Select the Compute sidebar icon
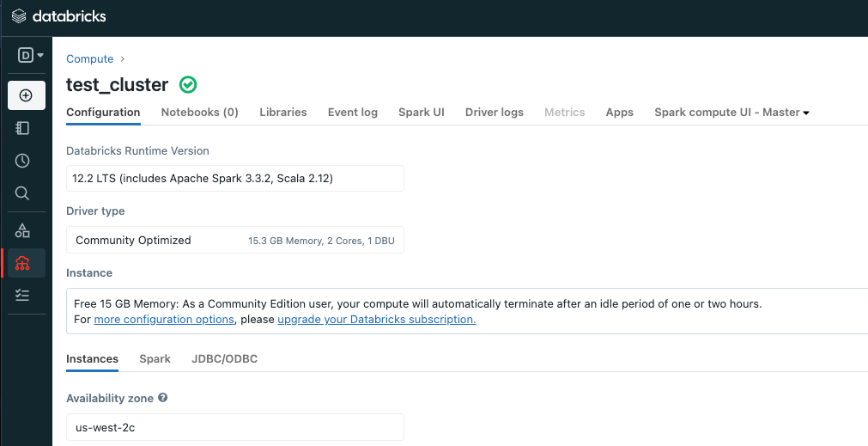Screen dimensions: 868x446 coord(22,263)
